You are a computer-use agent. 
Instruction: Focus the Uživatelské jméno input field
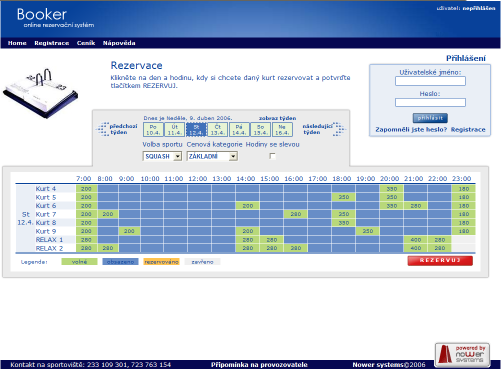pyautogui.click(x=430, y=81)
